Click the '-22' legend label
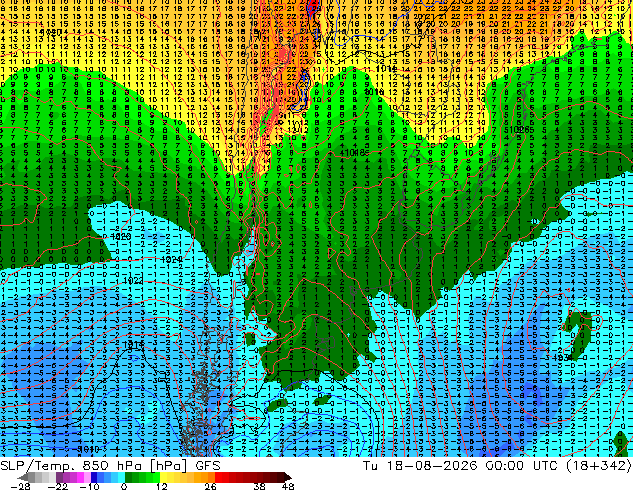This screenshot has height=490, width=634. pyautogui.click(x=58, y=486)
